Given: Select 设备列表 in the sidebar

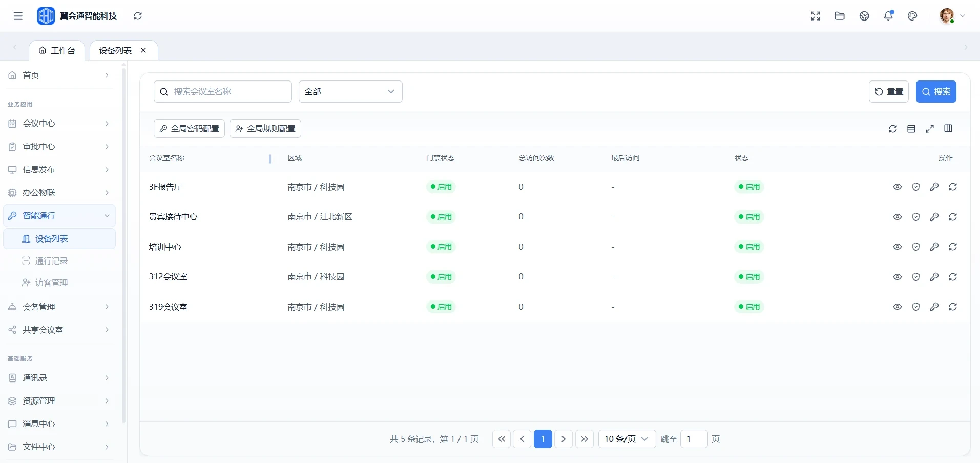Looking at the screenshot, I should (x=59, y=239).
